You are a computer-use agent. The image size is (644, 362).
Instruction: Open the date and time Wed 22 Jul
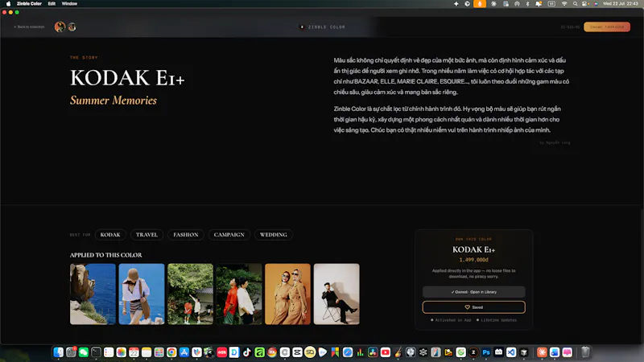pos(620,4)
